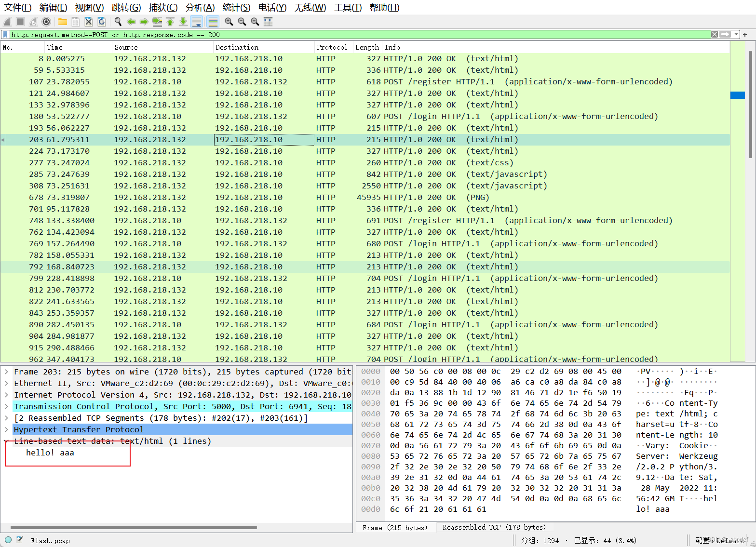756x547 pixels.
Task: Expand the Hypertext Transfer Protocol row
Action: [6, 429]
